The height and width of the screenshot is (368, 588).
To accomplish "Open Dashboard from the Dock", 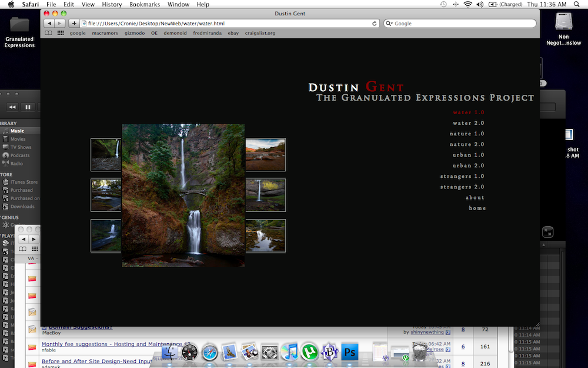I will (x=189, y=352).
